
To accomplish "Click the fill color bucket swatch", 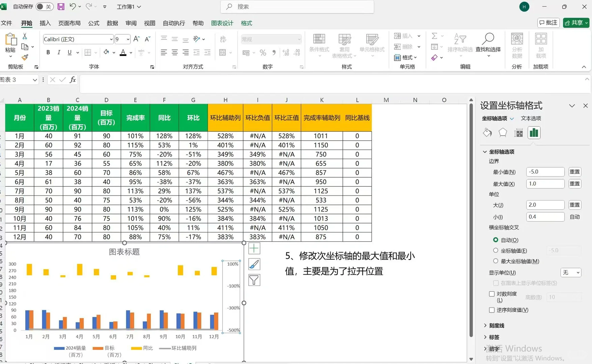I will click(x=106, y=52).
